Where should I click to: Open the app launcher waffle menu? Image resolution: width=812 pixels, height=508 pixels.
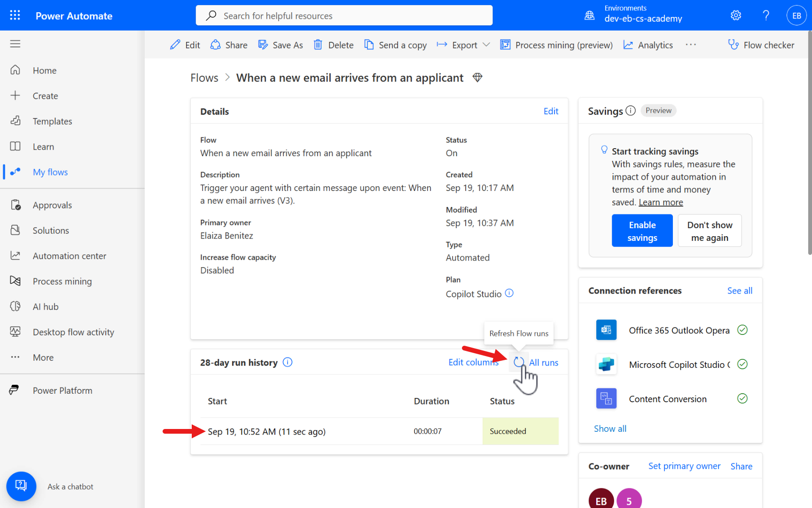[15, 15]
